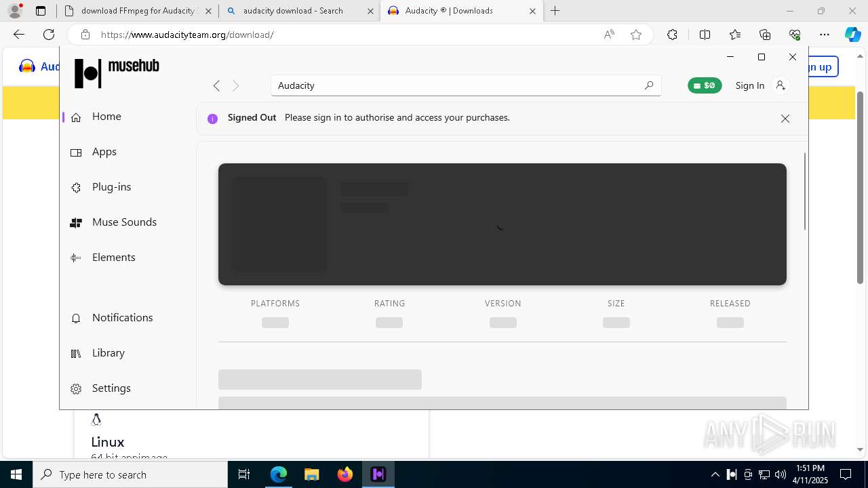The height and width of the screenshot is (488, 868).
Task: Click the Apps window icon
Action: pyautogui.click(x=77, y=152)
